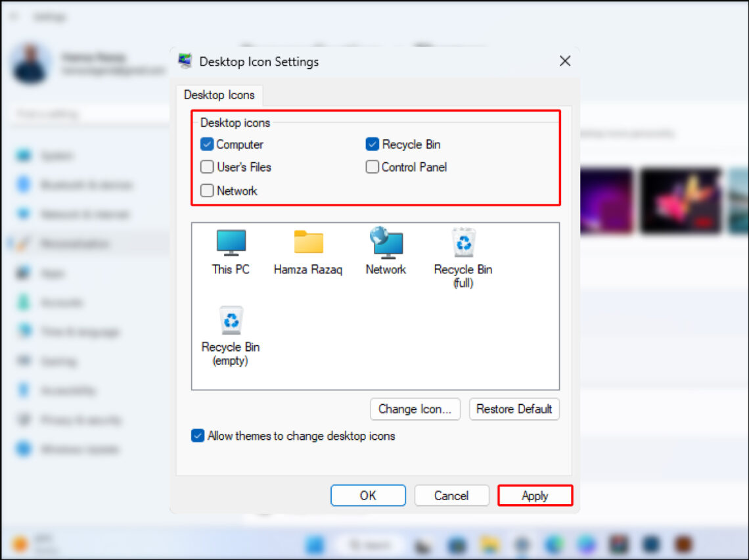Click the user profile picture in Settings
The height and width of the screenshot is (560, 749).
point(33,62)
